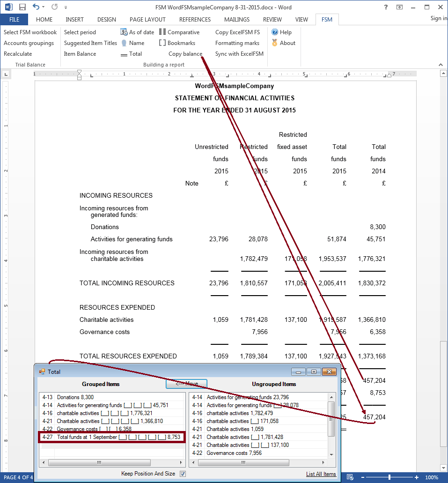Click Item Balance
The width and height of the screenshot is (448, 483).
tap(80, 54)
